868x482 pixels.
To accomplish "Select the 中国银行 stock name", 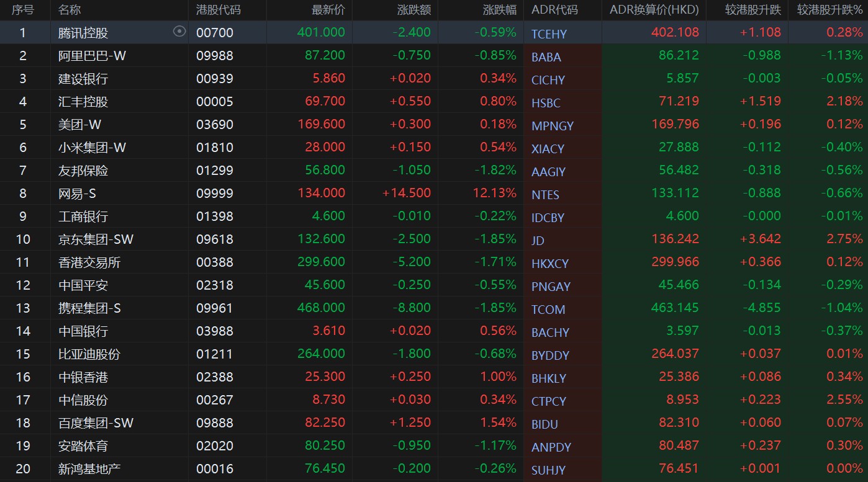I will [x=83, y=331].
